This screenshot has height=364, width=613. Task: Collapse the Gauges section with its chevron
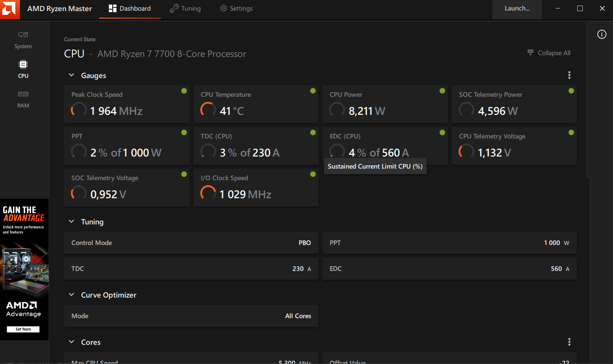pos(71,75)
